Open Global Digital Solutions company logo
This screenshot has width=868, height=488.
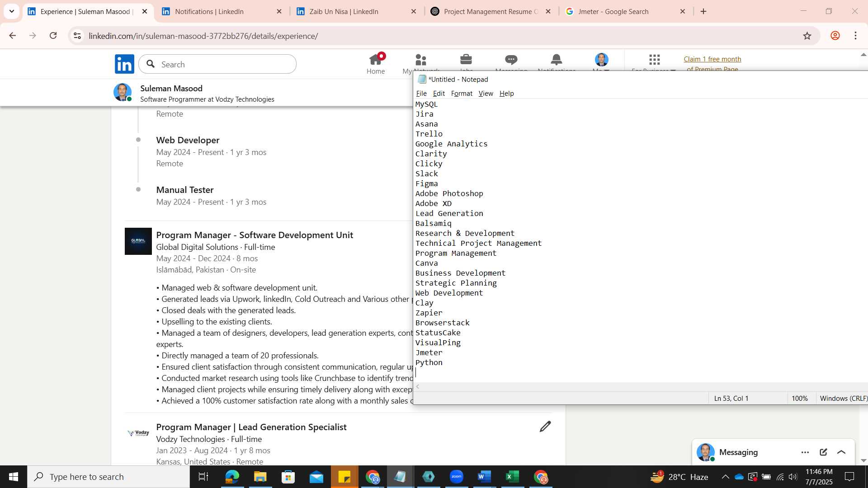[138, 241]
